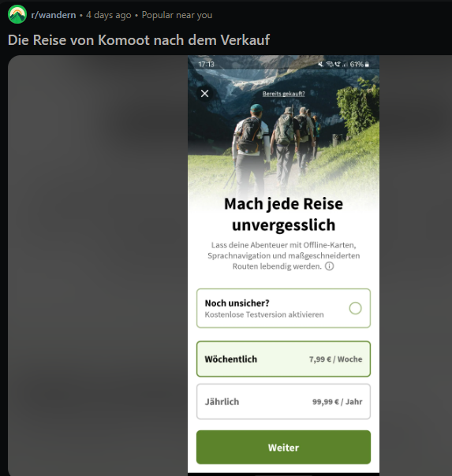Tap the muted sound status icon
The image size is (452, 476).
click(x=321, y=64)
